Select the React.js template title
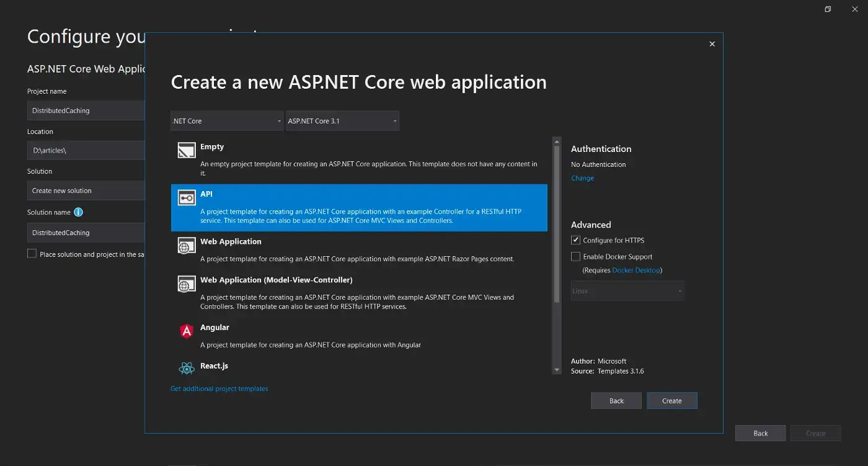 [214, 366]
